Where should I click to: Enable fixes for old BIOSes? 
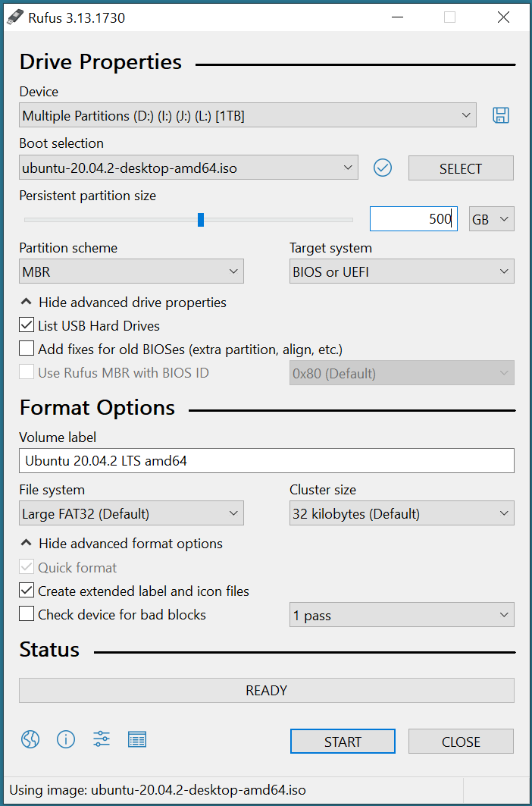pyautogui.click(x=26, y=348)
